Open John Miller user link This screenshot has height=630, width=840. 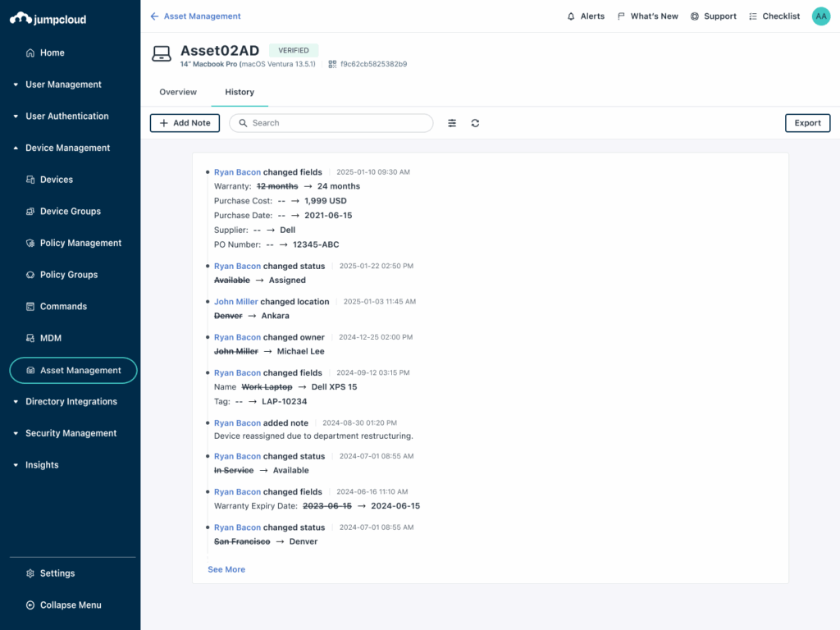click(236, 302)
